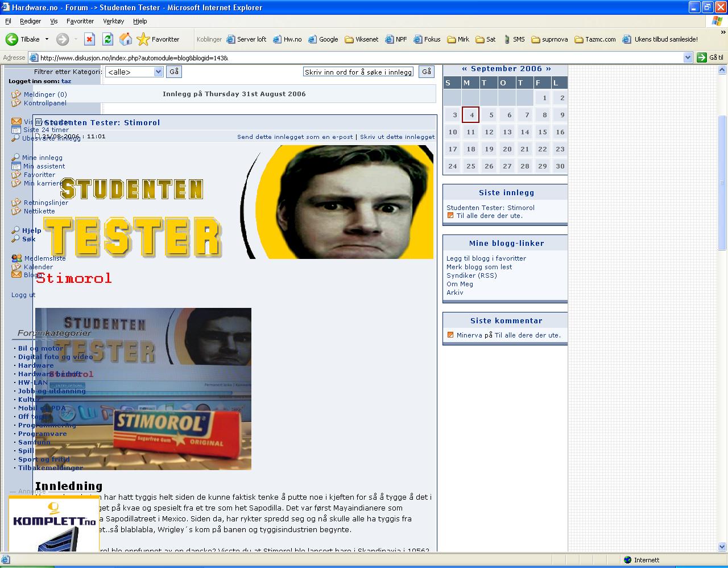The width and height of the screenshot is (728, 568).
Task: Open the Fil menu
Action: coord(8,21)
